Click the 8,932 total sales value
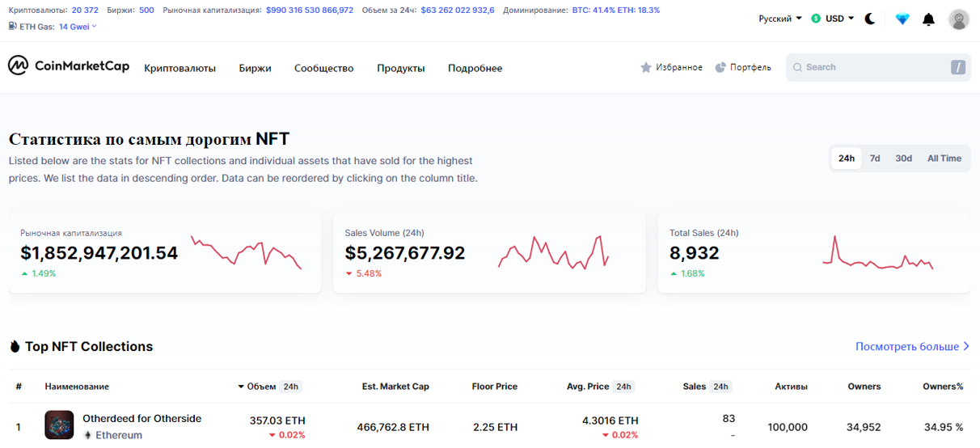Screen dimensions: 980x448 coord(695,253)
